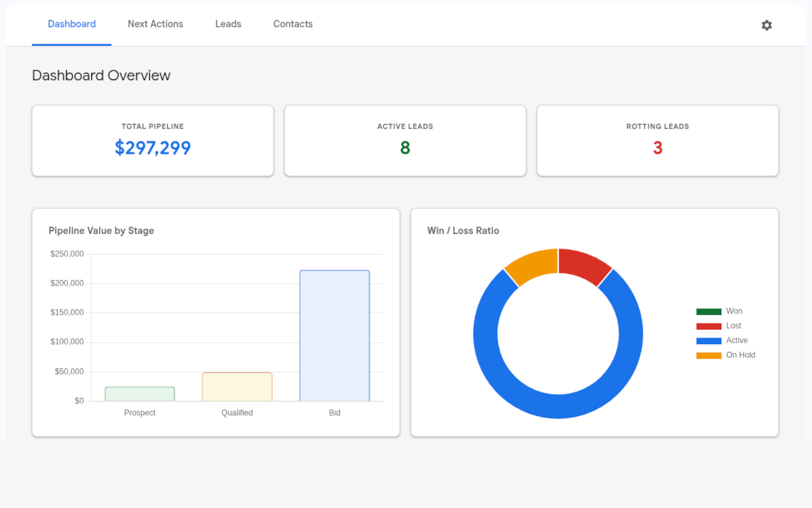Open the Contacts tab
This screenshot has width=812, height=508.
(293, 24)
